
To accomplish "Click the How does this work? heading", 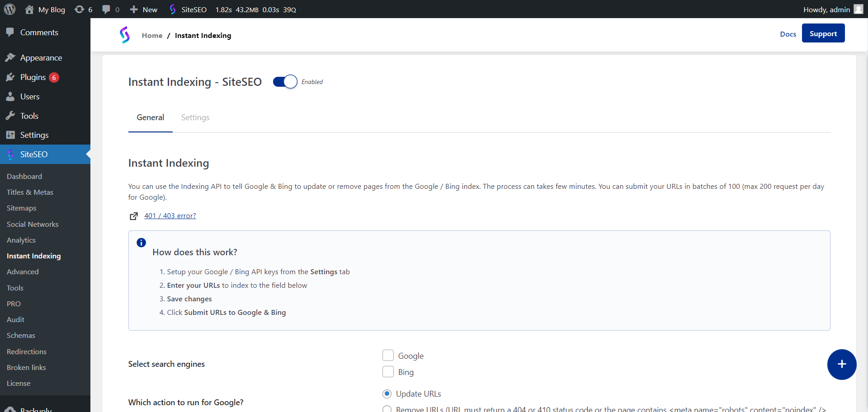I will [195, 252].
